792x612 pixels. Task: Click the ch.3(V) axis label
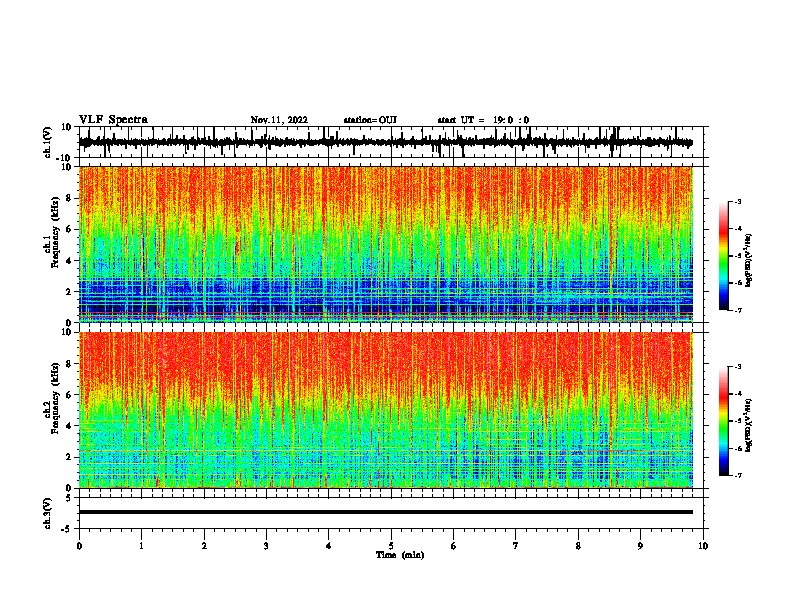click(x=48, y=513)
